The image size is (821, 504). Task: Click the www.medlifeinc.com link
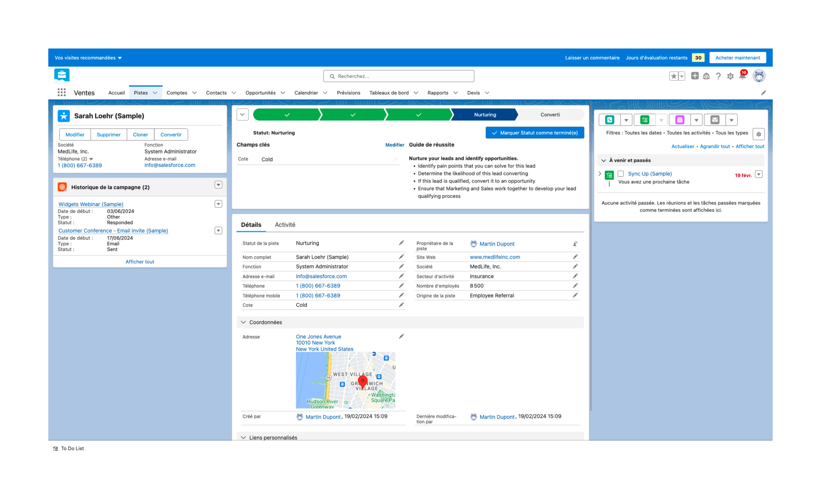(x=494, y=257)
